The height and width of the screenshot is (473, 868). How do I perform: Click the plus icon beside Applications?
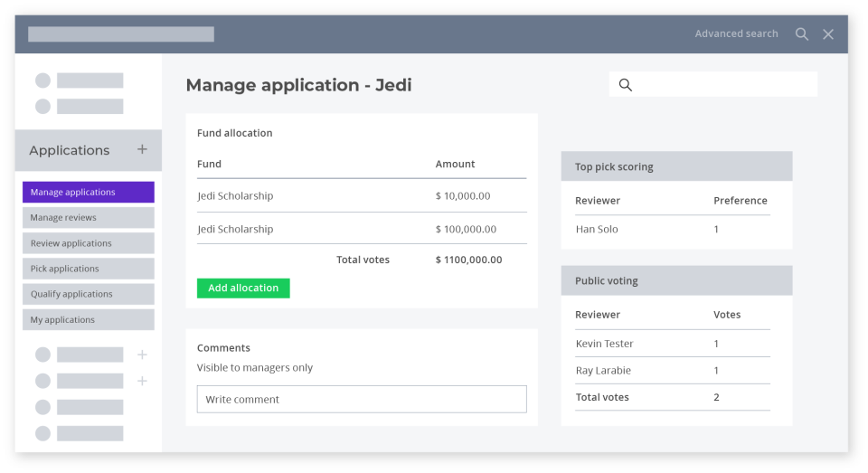pos(142,149)
